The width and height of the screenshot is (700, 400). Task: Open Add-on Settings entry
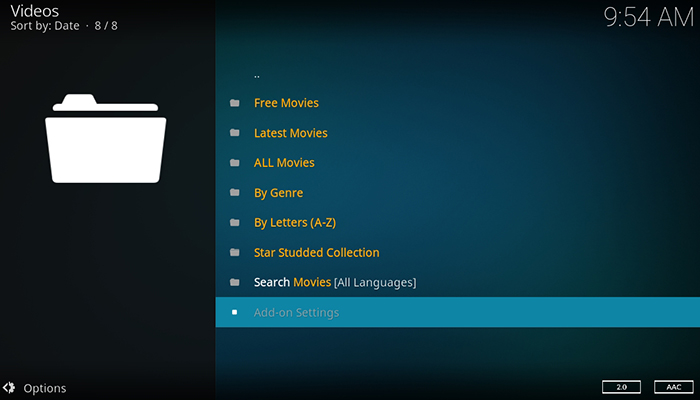click(458, 312)
